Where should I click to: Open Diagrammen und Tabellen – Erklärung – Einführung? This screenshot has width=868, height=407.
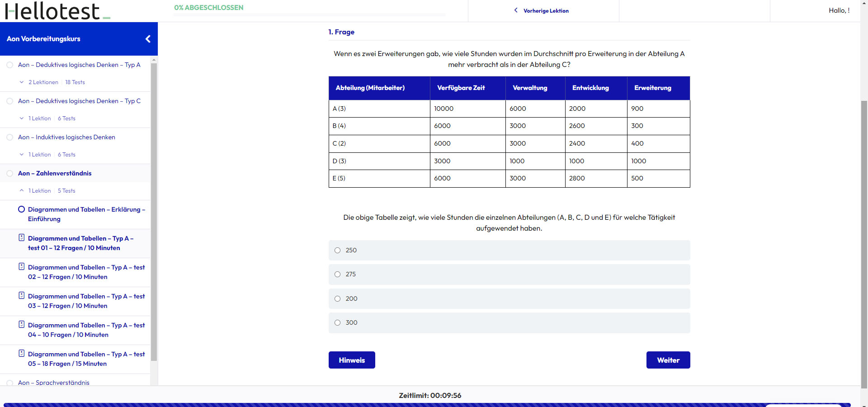[x=86, y=214]
